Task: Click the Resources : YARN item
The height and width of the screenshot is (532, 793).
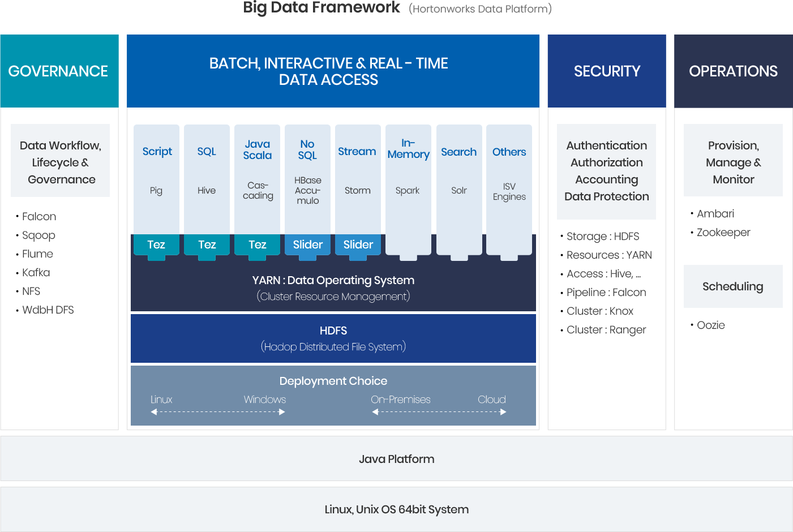Action: pos(608,255)
